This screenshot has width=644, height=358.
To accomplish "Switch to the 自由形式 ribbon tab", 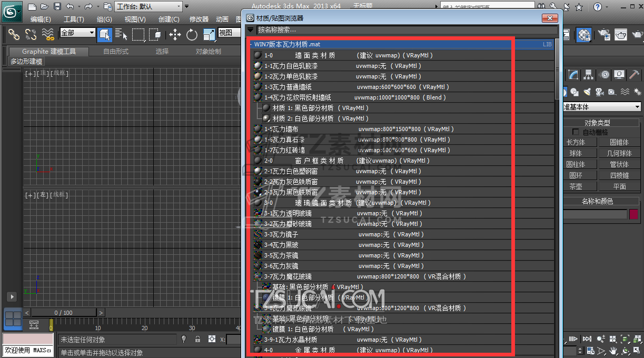I will (116, 52).
